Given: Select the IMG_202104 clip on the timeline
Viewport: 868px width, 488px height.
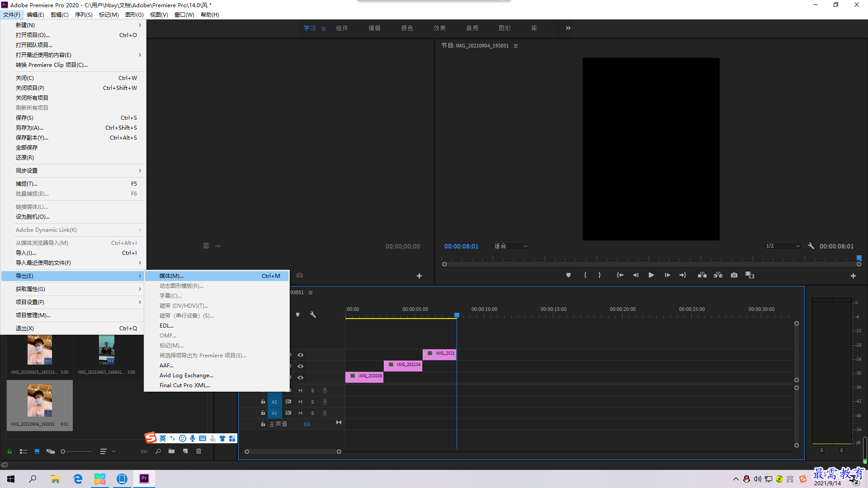Looking at the screenshot, I should pyautogui.click(x=403, y=366).
